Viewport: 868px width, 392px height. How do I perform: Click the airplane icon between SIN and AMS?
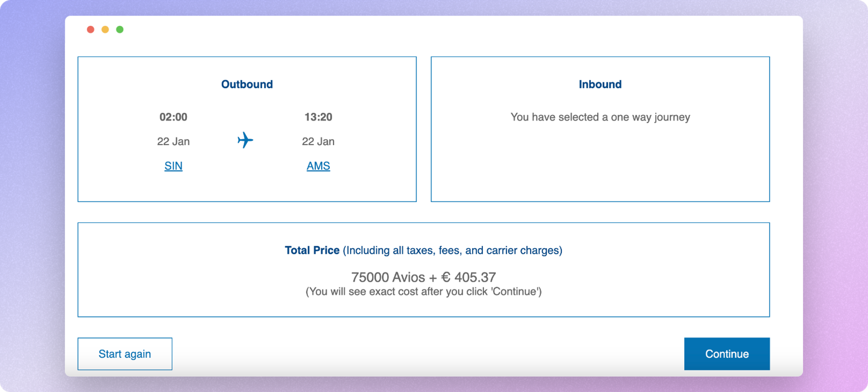[245, 140]
